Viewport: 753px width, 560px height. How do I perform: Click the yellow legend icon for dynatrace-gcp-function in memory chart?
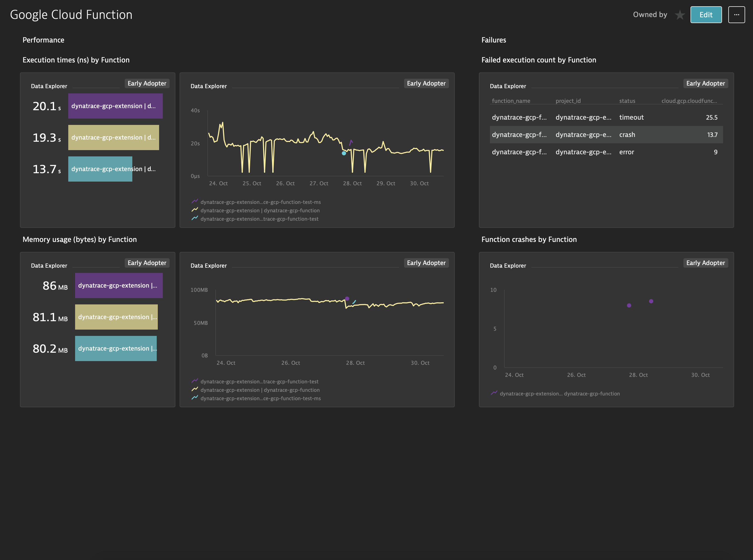click(x=195, y=389)
